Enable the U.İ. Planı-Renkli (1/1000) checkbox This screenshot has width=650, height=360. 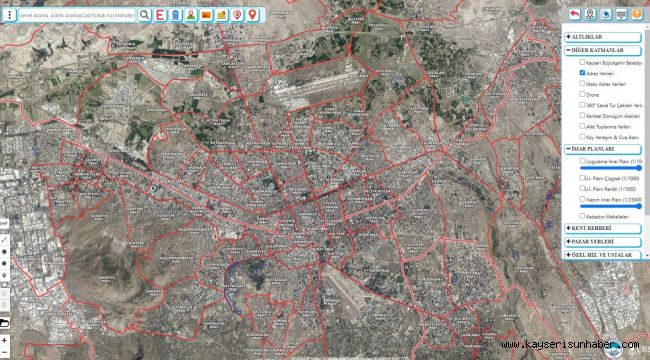(x=582, y=188)
